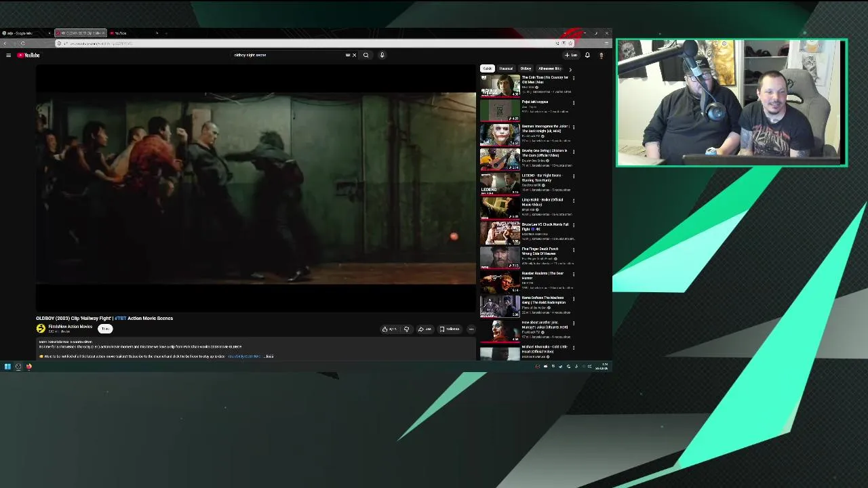The image size is (868, 488).
Task: Save the video with Tallenna button
Action: click(x=450, y=329)
